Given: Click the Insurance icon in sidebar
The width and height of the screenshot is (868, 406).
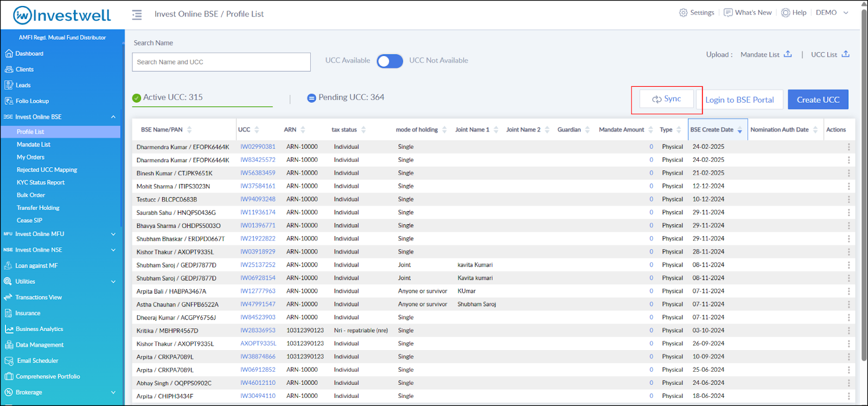Looking at the screenshot, I should pyautogui.click(x=9, y=313).
